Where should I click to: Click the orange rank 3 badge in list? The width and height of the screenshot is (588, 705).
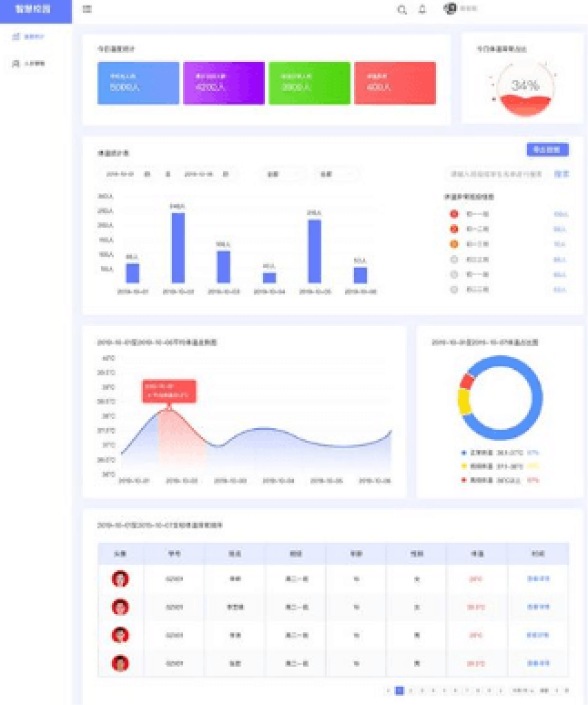pos(454,244)
